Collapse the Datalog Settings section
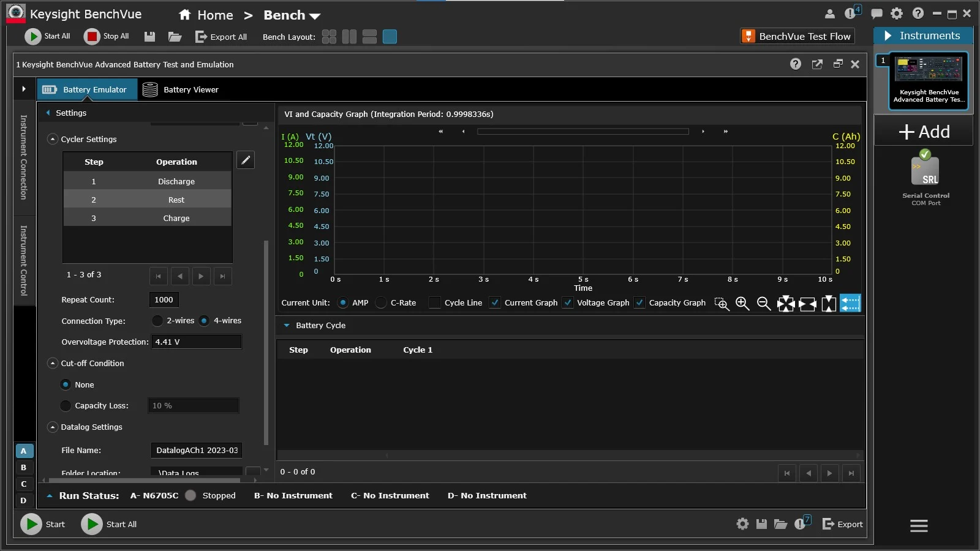The width and height of the screenshot is (980, 551). tap(53, 427)
